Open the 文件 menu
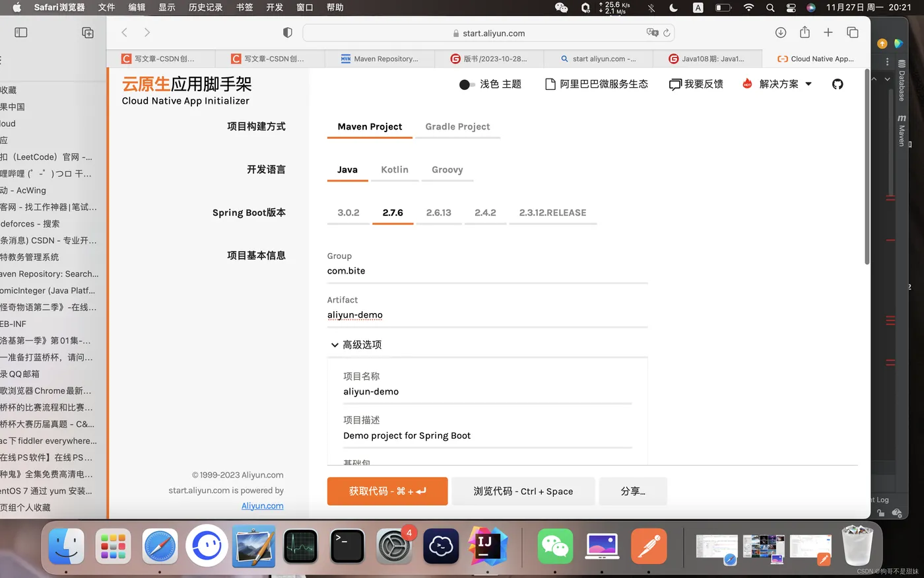Screen dimensions: 924x578 pyautogui.click(x=106, y=7)
